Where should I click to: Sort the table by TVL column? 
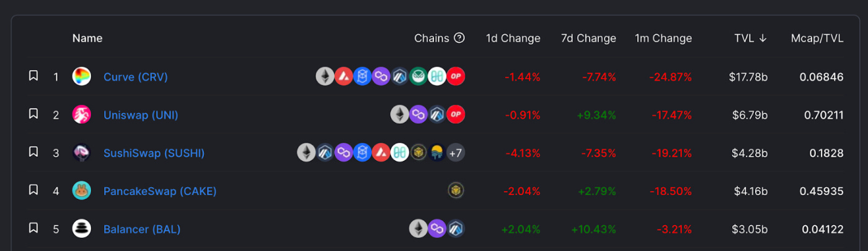click(x=750, y=38)
